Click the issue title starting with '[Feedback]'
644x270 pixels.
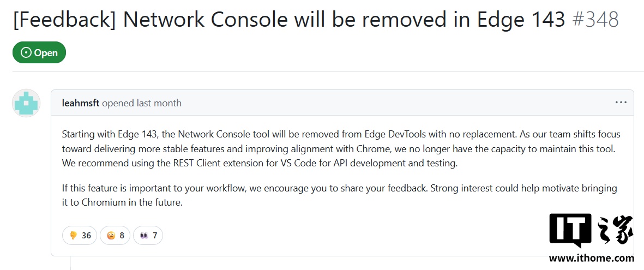tap(289, 20)
